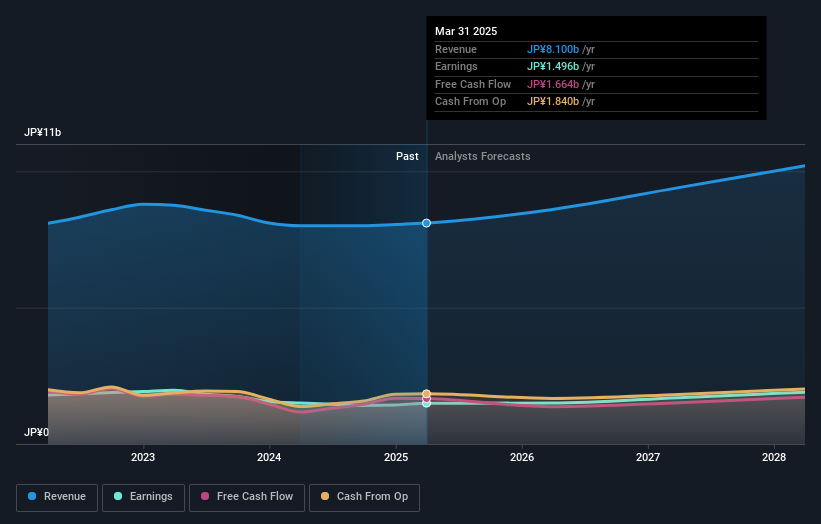Click the 2024 x-axis label
Viewport: 821px width, 524px height.
[x=269, y=458]
